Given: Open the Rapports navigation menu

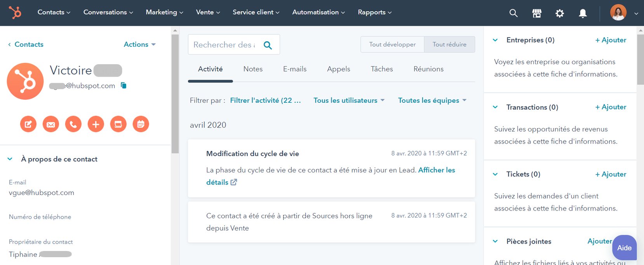Looking at the screenshot, I should pyautogui.click(x=374, y=12).
